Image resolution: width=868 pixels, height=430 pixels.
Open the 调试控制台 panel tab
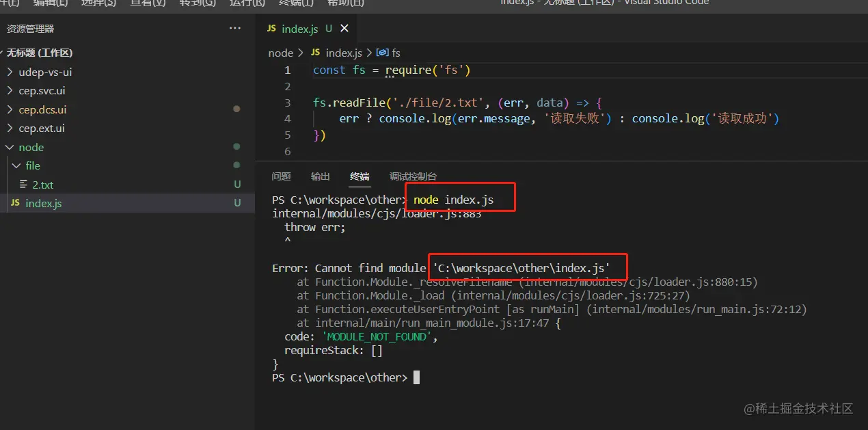[413, 176]
